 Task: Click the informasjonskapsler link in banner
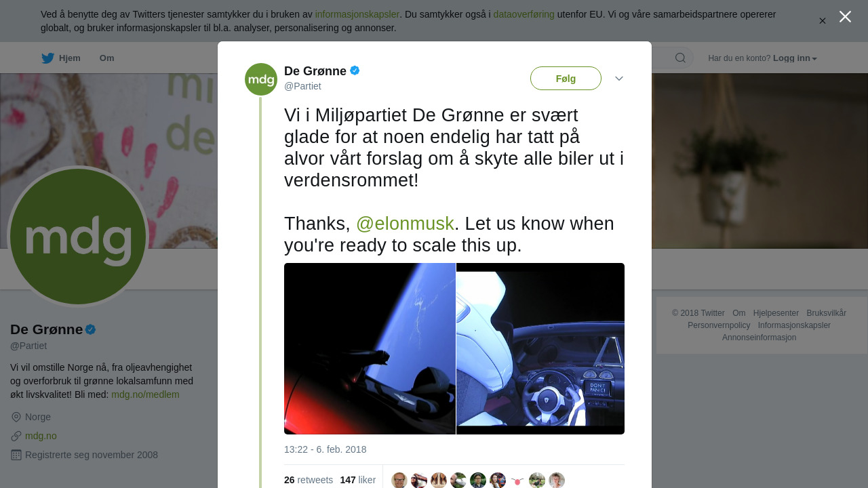357,14
